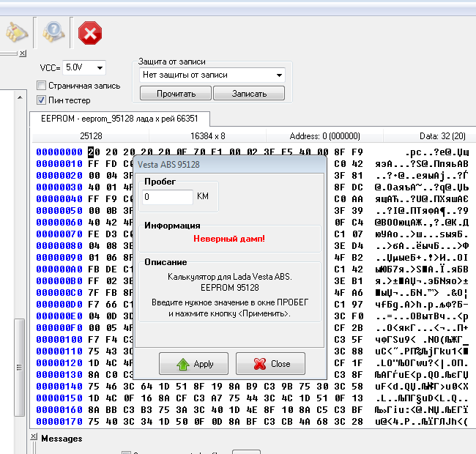Select hex address 00000170 row label
Image resolution: width=476 pixels, height=454 pixels.
[59, 422]
